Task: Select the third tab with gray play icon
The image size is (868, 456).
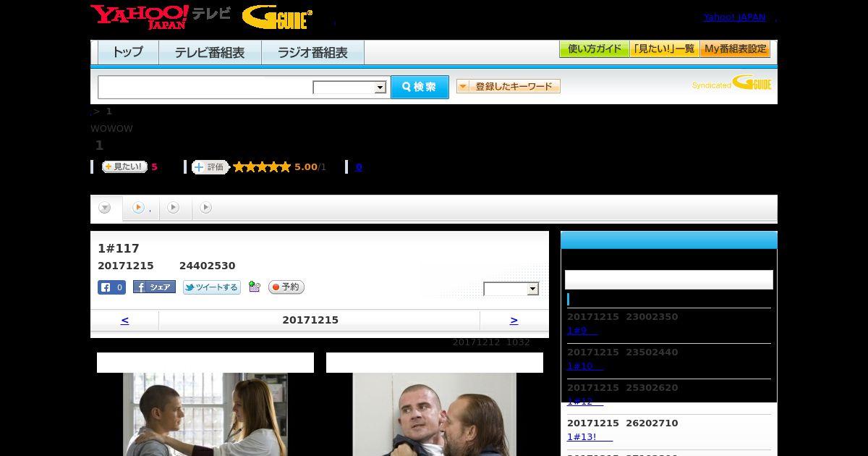Action: pos(174,208)
